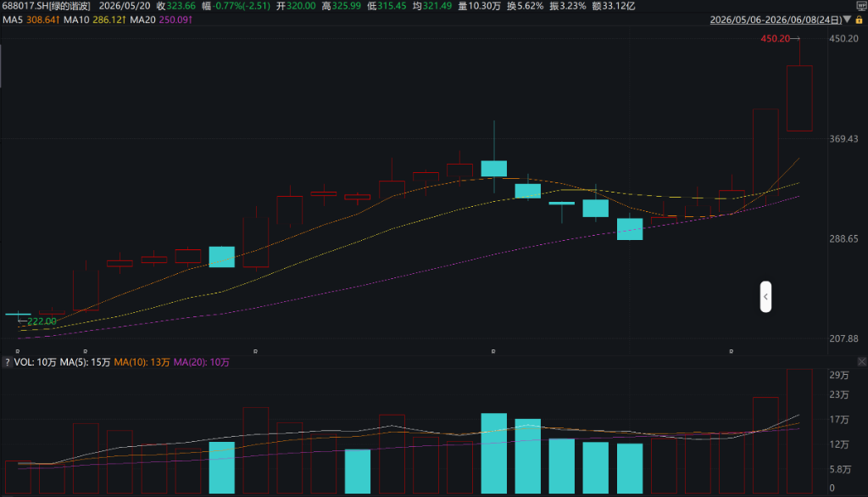Viewport: 868px width, 497px height.
Task: Open the WP monitor icon in top-right corner
Action: [x=861, y=6]
